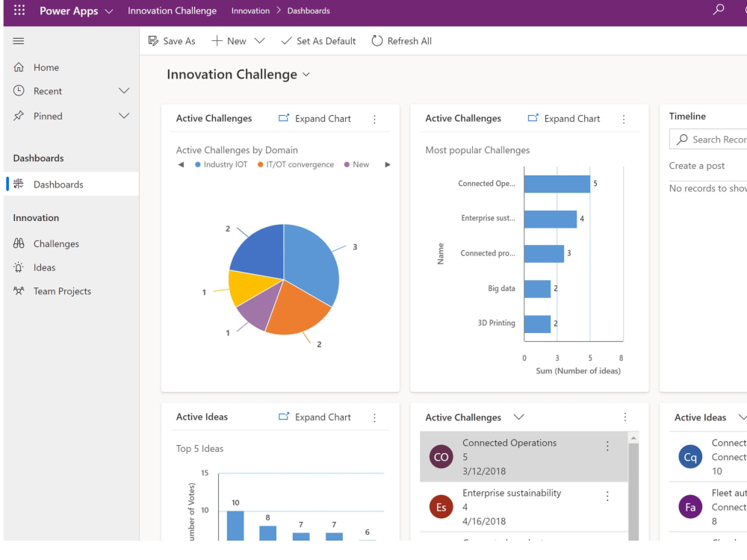Click in the Search Records timeline field
The height and width of the screenshot is (560, 747).
pos(708,139)
